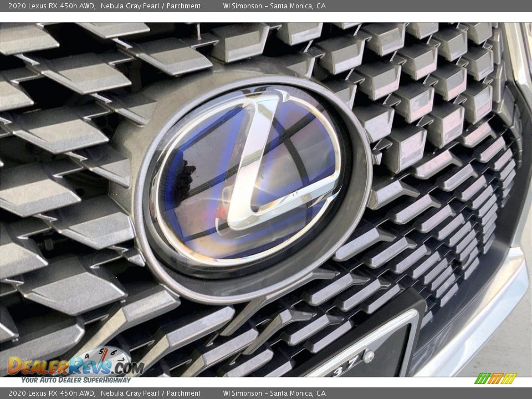The width and height of the screenshot is (532, 399).
Task: Click 'Nebula Gray Pearl / Parchment' in footer bar
Action: (x=150, y=393)
